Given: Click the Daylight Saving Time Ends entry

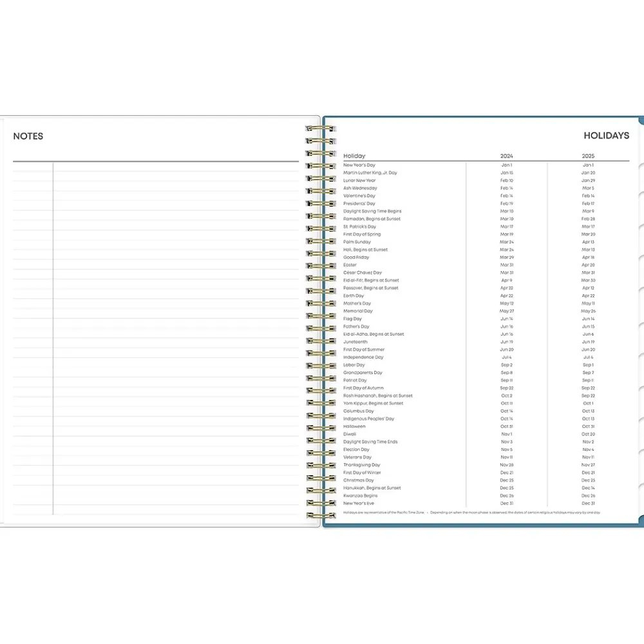Looking at the screenshot, I should [370, 442].
